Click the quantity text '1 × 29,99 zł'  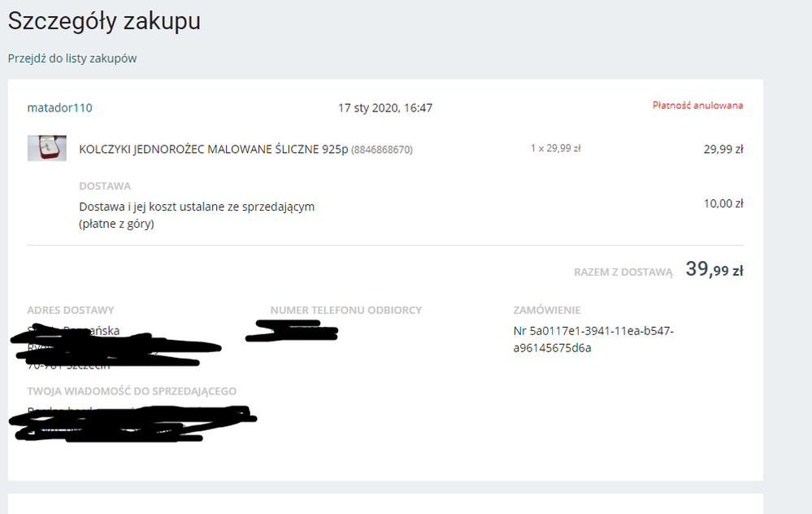pyautogui.click(x=555, y=149)
